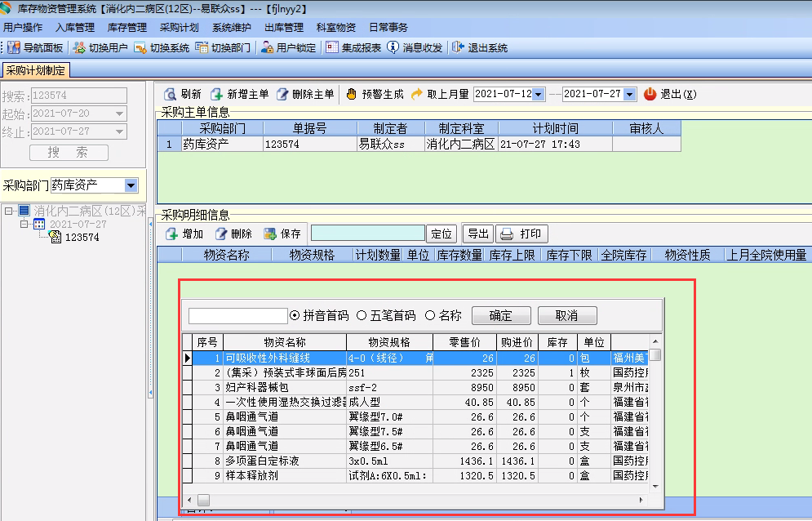Open the 入库管理 menu
This screenshot has height=521, width=812.
tap(75, 28)
